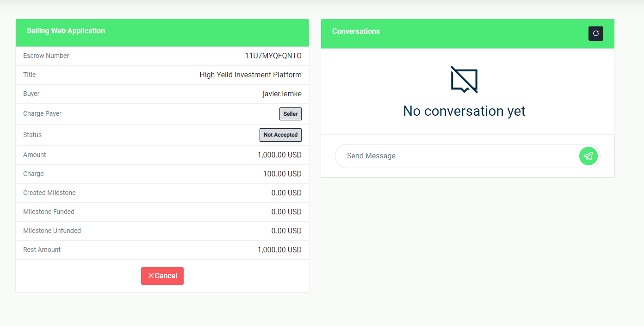Click the High Yeild Investment Platform title
Viewport: 644px width, 326px height.
pyautogui.click(x=250, y=75)
